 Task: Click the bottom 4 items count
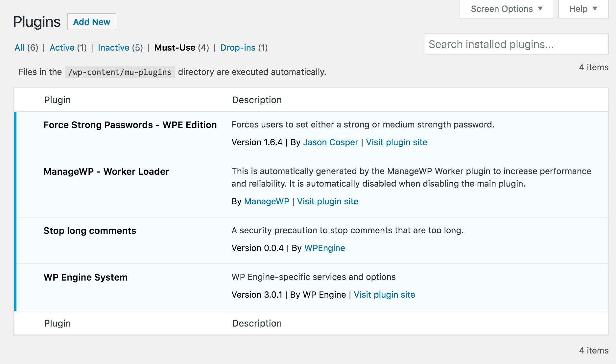point(594,351)
